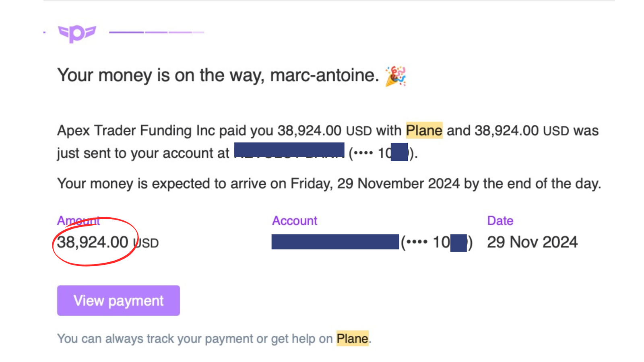Click the USD label next to the amount
The width and height of the screenshot is (644, 362).
pyautogui.click(x=147, y=243)
